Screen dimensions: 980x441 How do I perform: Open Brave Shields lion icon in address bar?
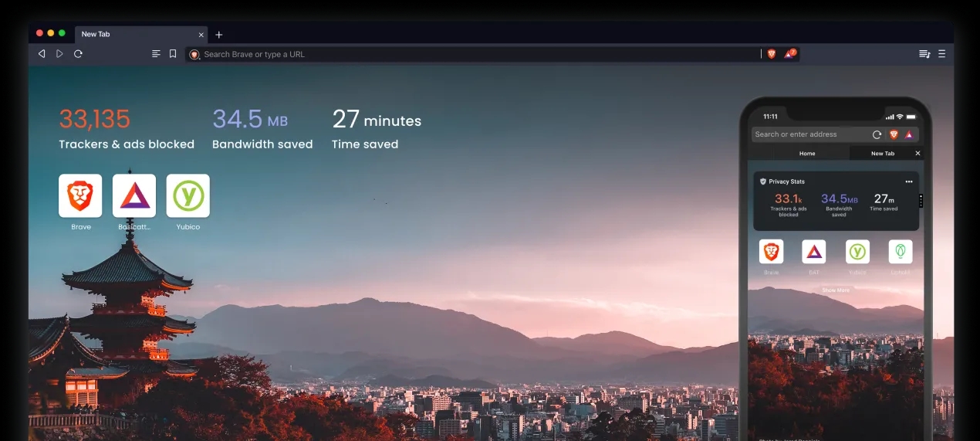(771, 54)
